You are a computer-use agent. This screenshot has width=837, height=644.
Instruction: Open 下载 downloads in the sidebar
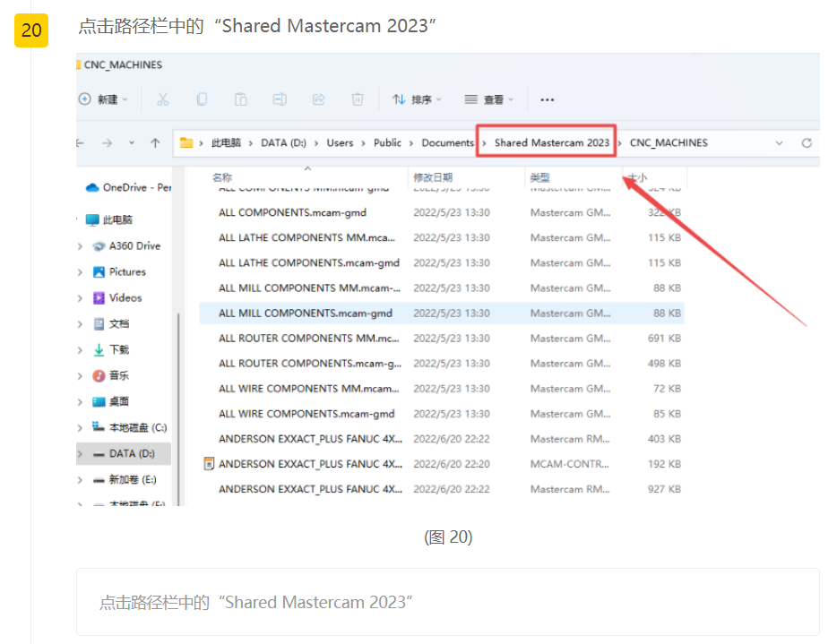click(111, 350)
